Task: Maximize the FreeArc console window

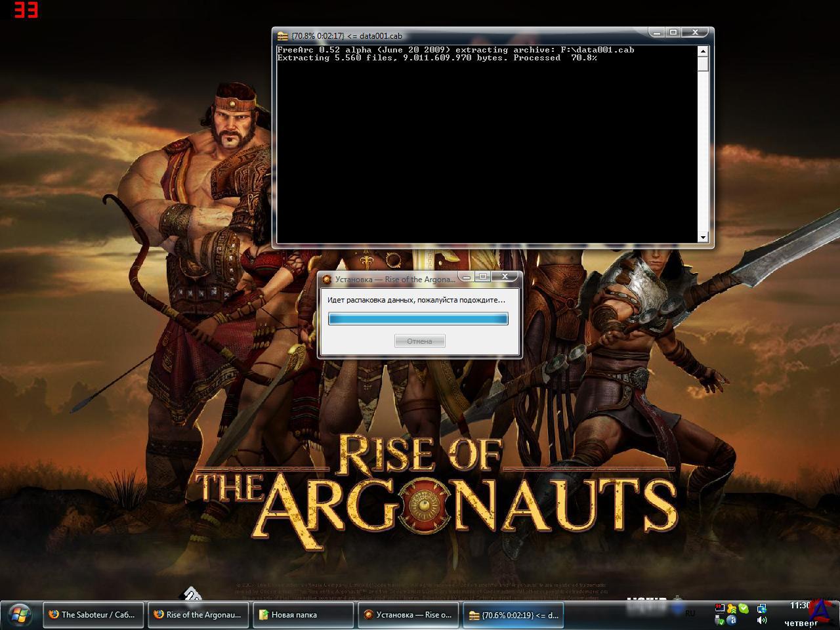Action: pos(673,32)
